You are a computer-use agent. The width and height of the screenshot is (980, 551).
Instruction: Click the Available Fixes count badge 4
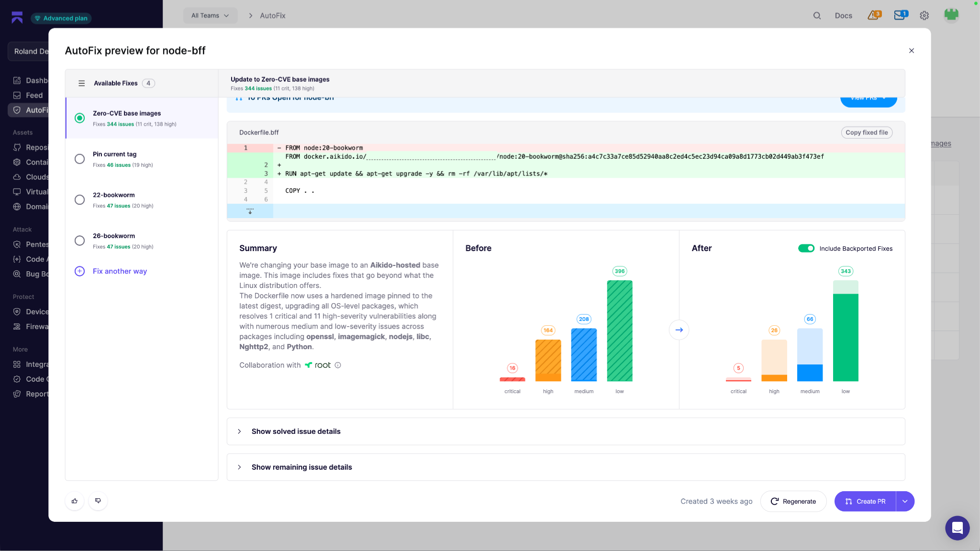pyautogui.click(x=148, y=83)
